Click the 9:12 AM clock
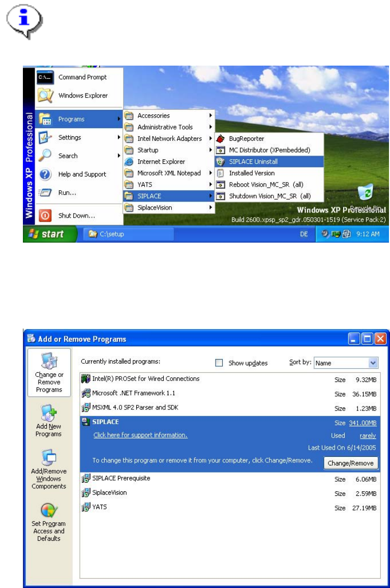390x588 pixels. coord(368,234)
